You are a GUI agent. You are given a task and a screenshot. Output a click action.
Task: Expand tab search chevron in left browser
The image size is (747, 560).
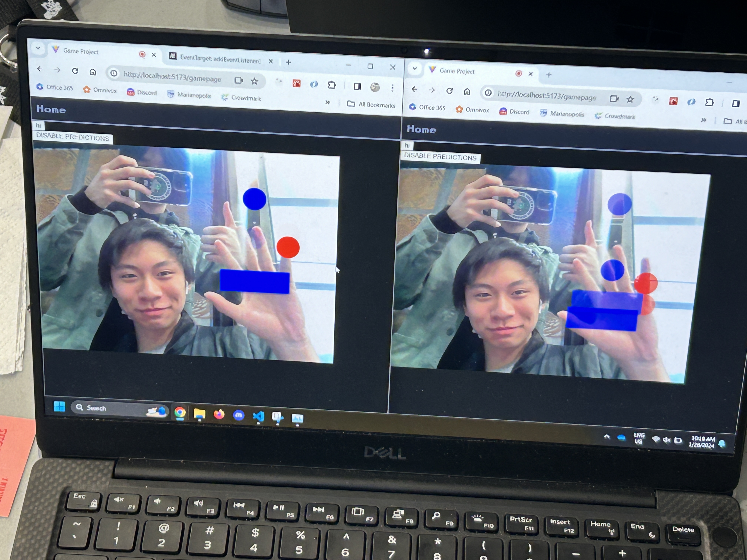tap(38, 48)
